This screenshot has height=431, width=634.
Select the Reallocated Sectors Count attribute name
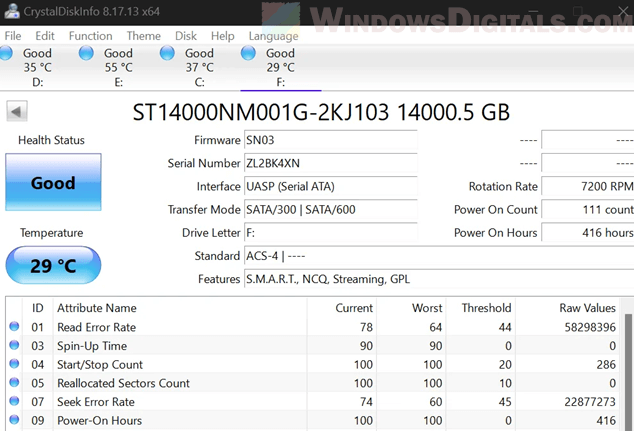(x=123, y=383)
